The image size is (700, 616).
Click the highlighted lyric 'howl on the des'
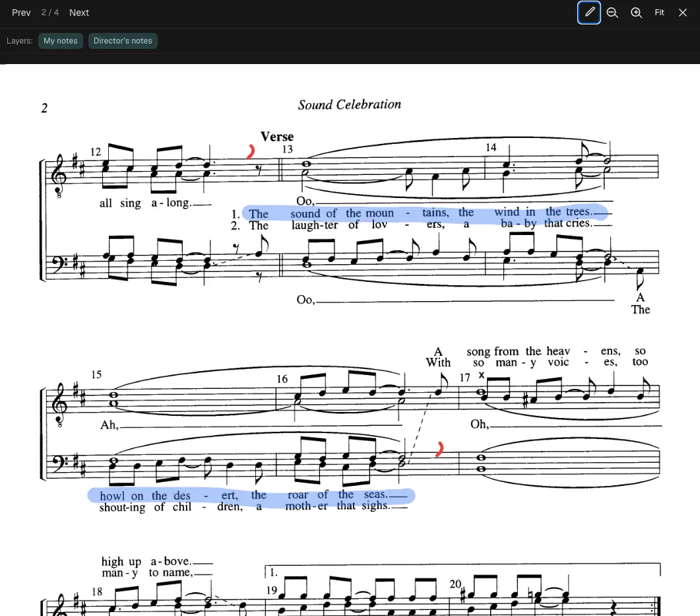(145, 496)
